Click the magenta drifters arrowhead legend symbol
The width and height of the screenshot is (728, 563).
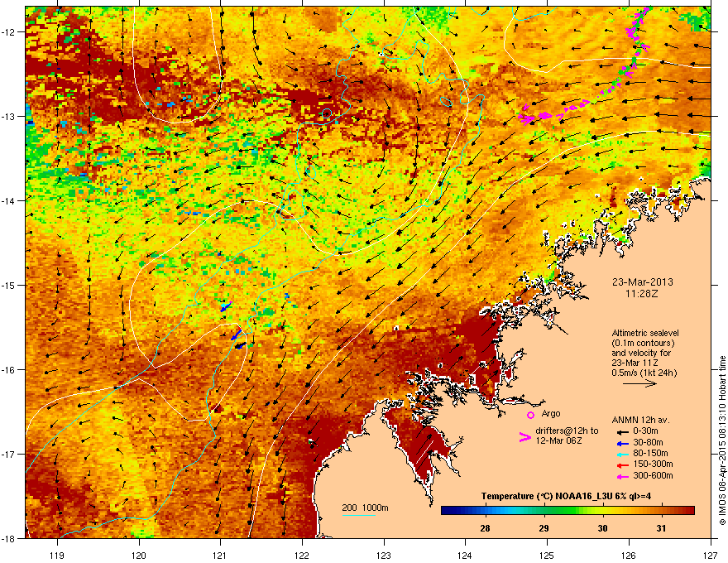pyautogui.click(x=525, y=436)
